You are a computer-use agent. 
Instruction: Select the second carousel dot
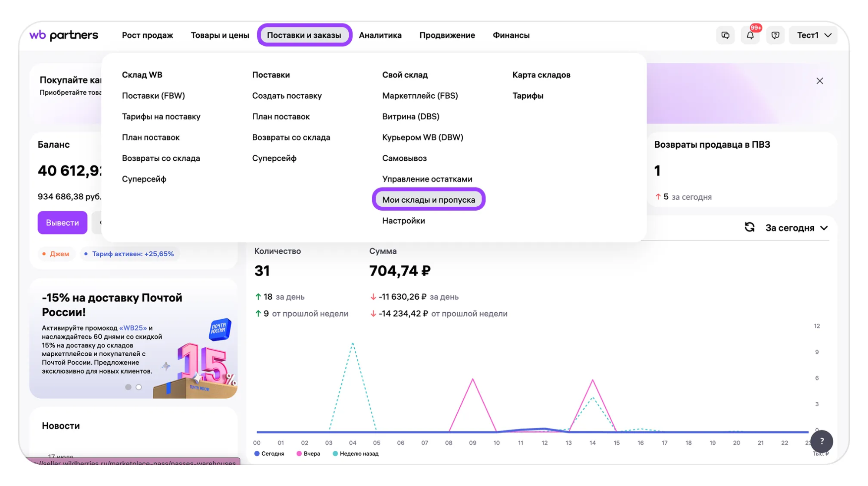(x=139, y=387)
